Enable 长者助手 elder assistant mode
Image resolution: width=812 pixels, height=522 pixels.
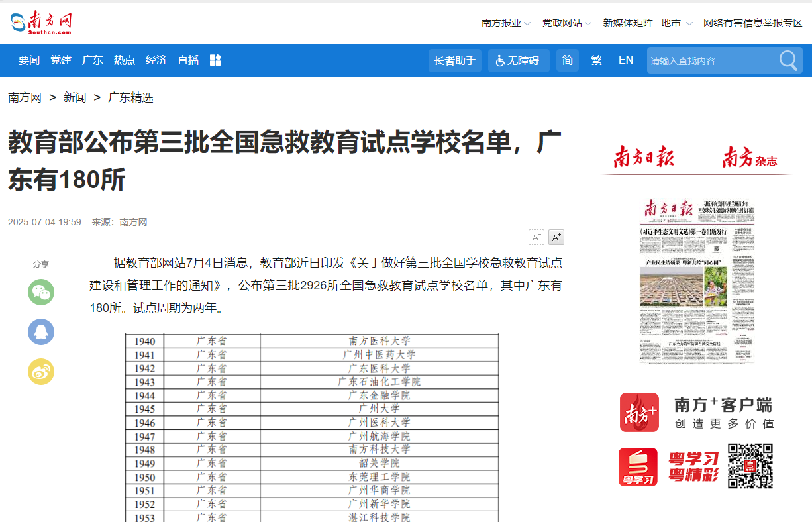click(455, 60)
